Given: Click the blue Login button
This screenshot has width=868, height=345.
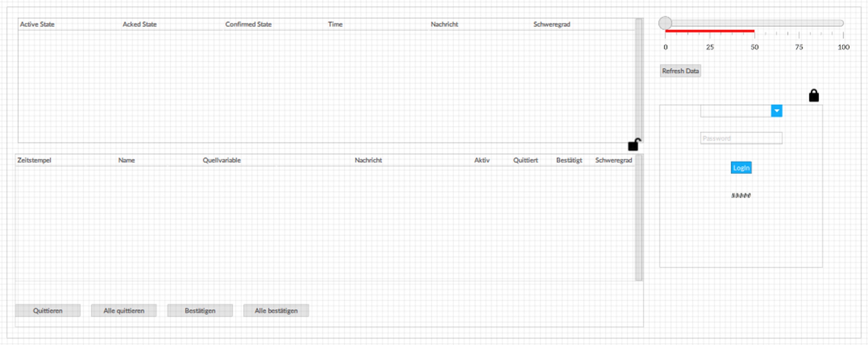Looking at the screenshot, I should 741,168.
